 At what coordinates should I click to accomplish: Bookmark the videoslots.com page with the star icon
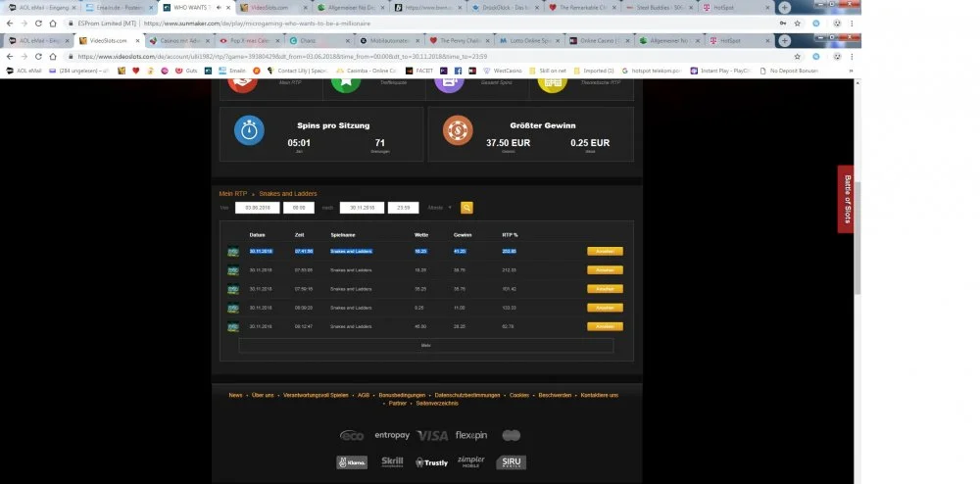click(x=798, y=56)
